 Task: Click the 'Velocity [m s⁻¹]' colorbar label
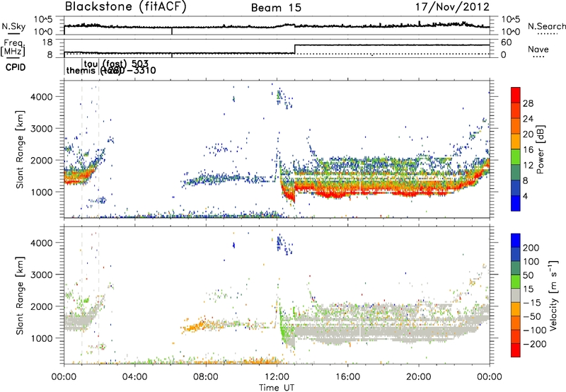tap(553, 295)
